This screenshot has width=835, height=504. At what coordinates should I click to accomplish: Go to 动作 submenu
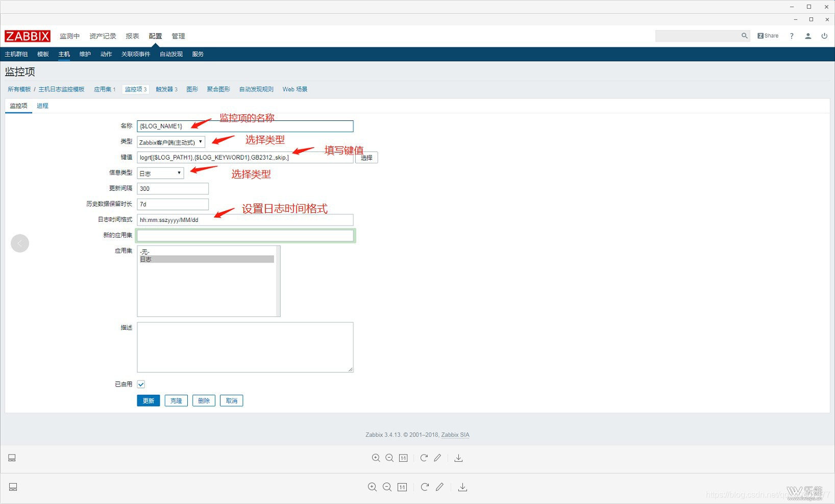click(x=106, y=54)
